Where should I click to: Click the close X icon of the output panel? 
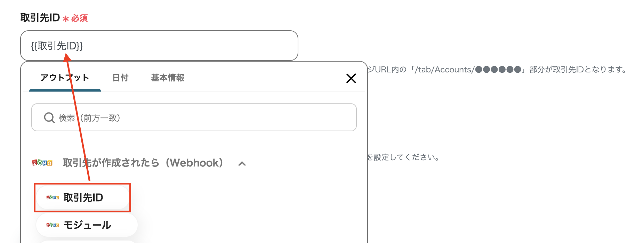351,78
